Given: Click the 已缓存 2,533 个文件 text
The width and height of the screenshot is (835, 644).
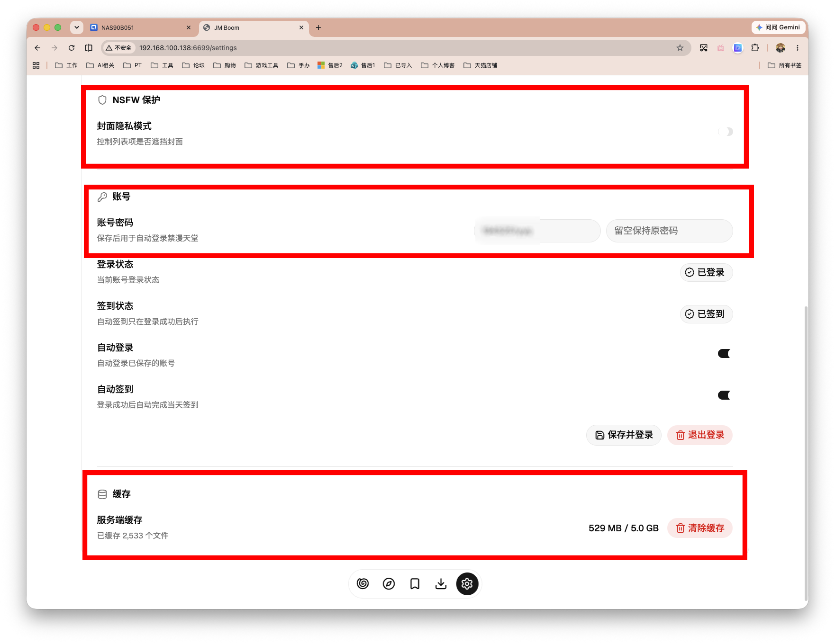Looking at the screenshot, I should pos(133,536).
